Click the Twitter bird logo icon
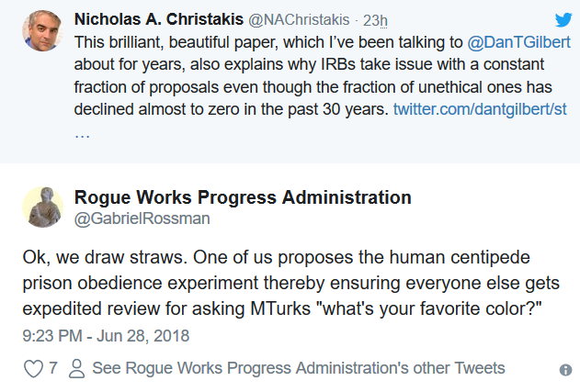This screenshot has height=392, width=580. 563,19
